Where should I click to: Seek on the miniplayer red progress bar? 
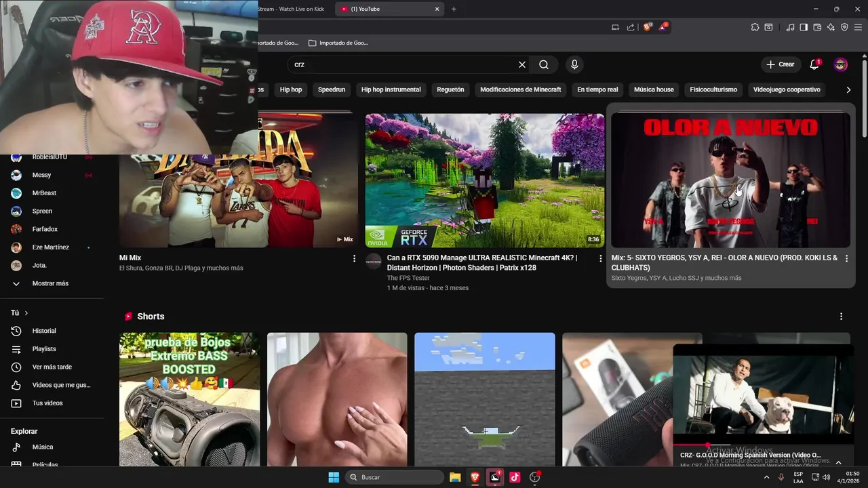click(764, 445)
